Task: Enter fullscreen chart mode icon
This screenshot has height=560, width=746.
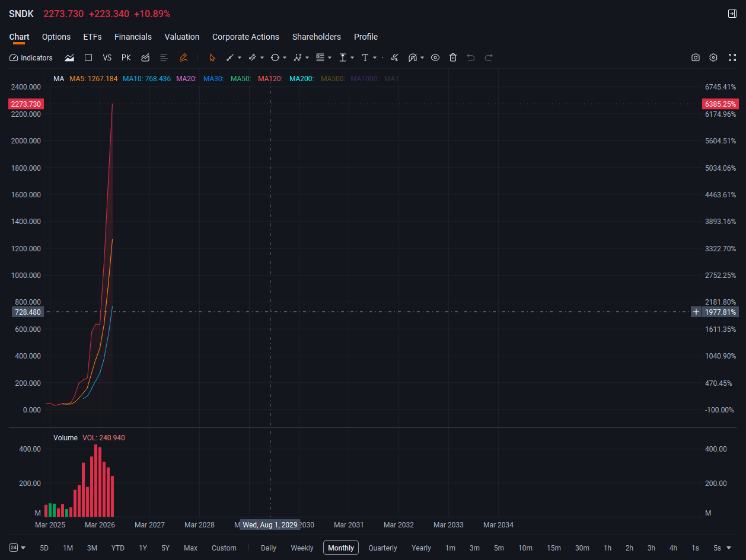Action: point(732,57)
